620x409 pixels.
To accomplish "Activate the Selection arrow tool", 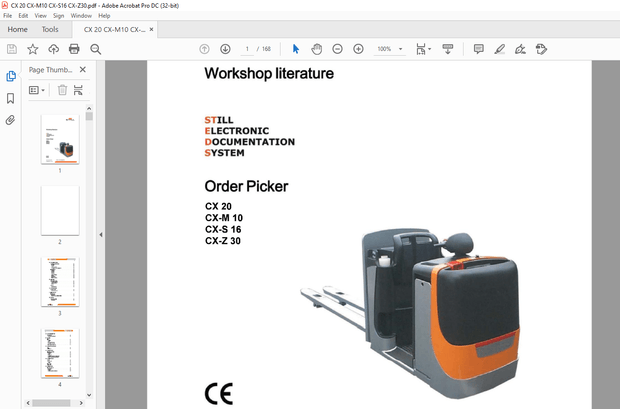I will (x=295, y=49).
